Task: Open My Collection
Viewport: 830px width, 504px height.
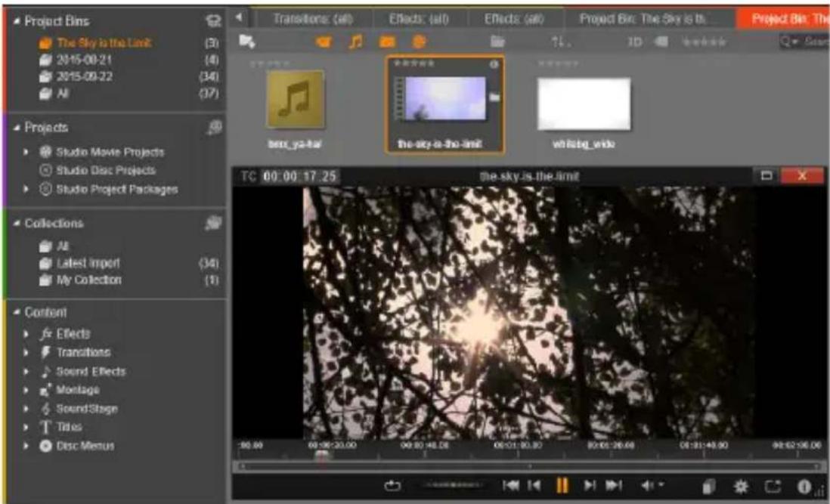Action: pyautogui.click(x=89, y=280)
